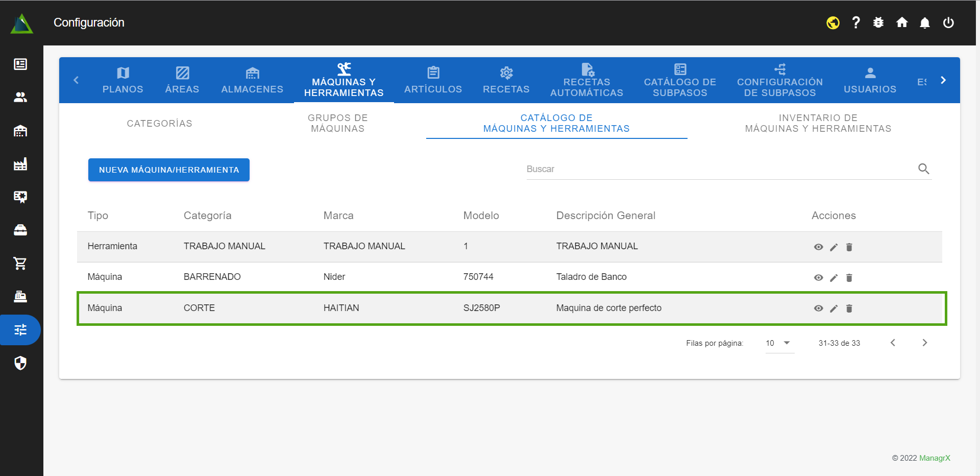980x476 pixels.
Task: Open notifications bell icon
Action: point(925,23)
